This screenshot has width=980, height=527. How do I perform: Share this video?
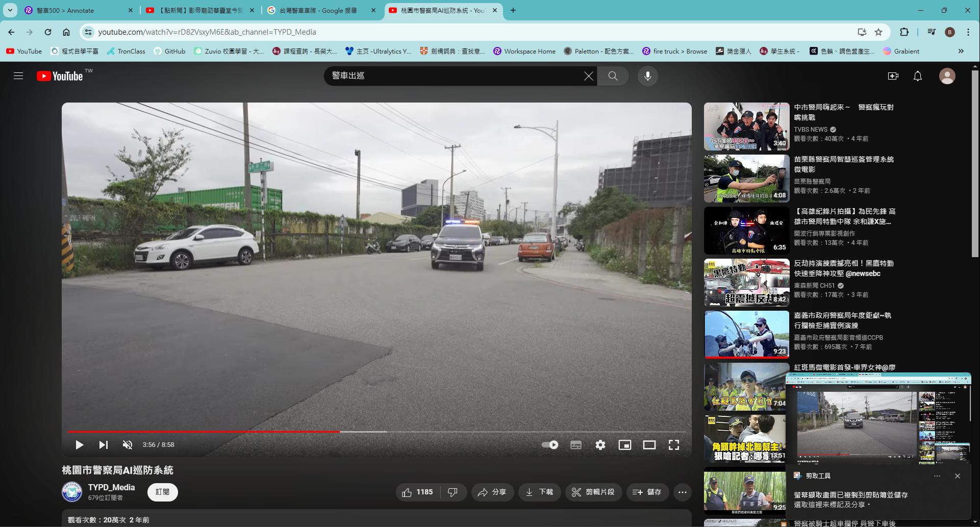tap(492, 492)
